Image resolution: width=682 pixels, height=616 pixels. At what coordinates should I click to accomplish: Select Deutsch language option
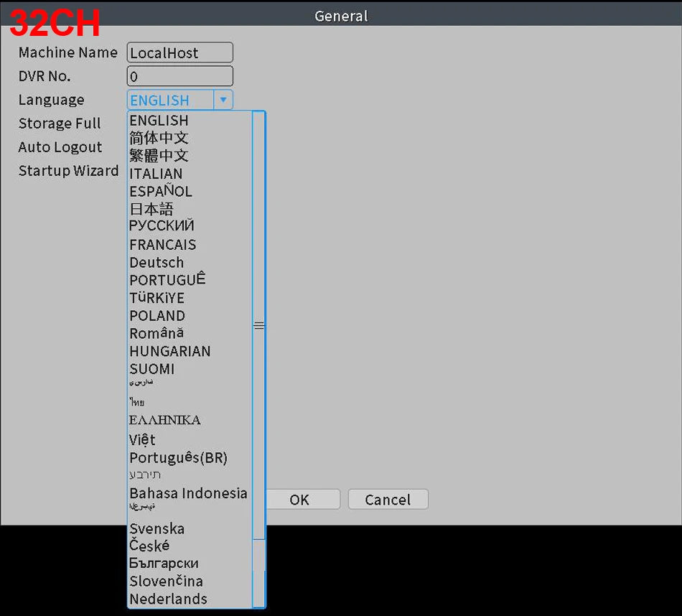(x=157, y=263)
